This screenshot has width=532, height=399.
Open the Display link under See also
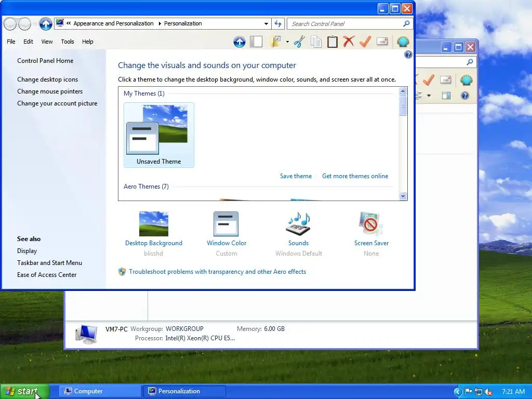(x=27, y=251)
